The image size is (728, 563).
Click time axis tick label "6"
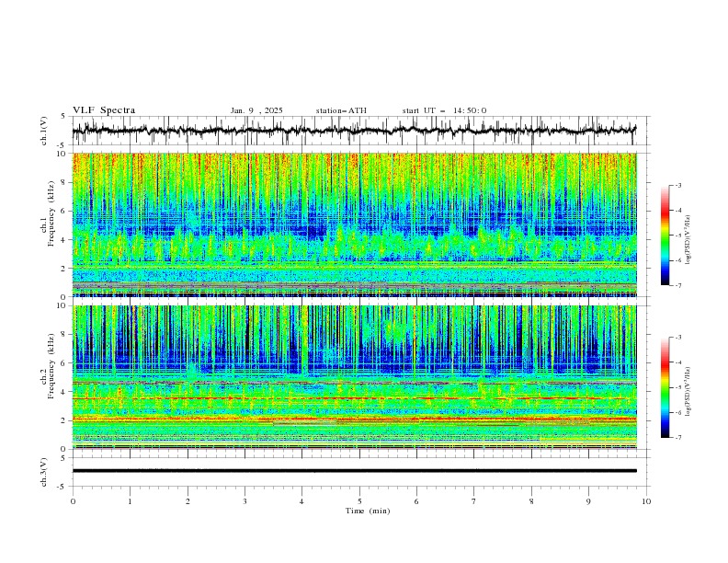416,501
